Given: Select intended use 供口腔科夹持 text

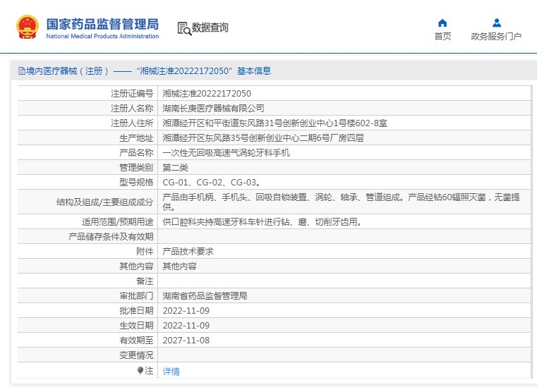Looking at the screenshot, I should coord(263,221).
